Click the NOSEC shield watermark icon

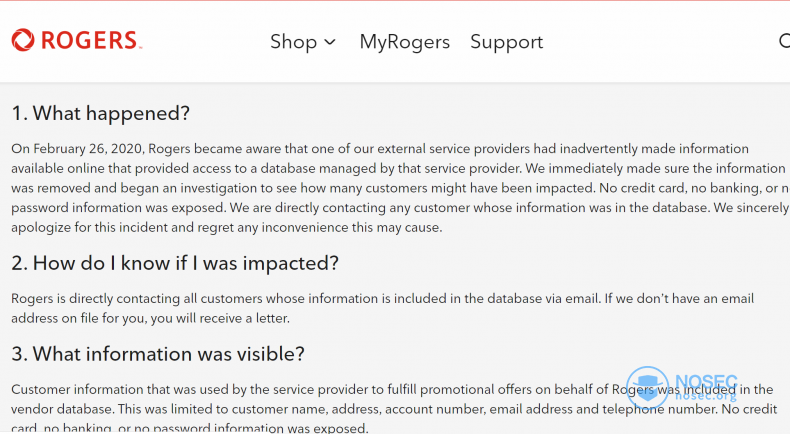pos(647,387)
